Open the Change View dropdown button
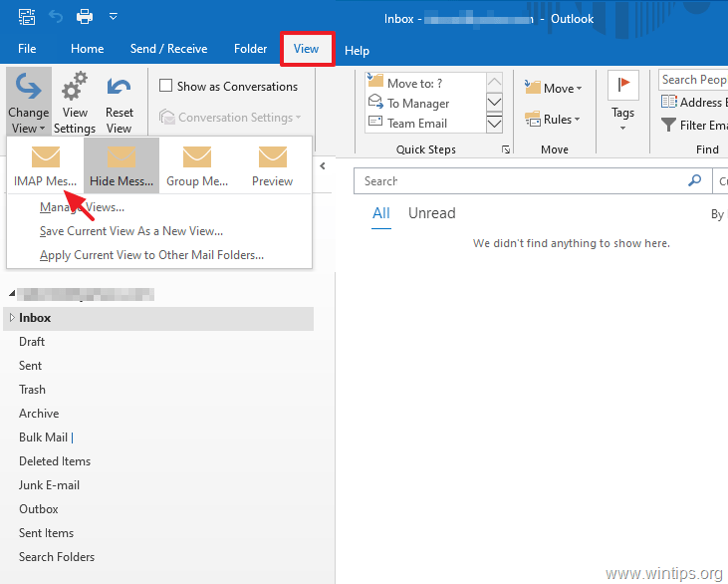 28,102
